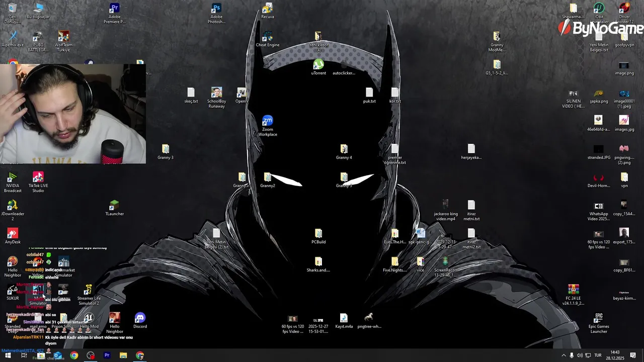This screenshot has width=644, height=362.
Task: Launch PUBG BATTLEGROUNDS shortcut
Action: click(38, 42)
